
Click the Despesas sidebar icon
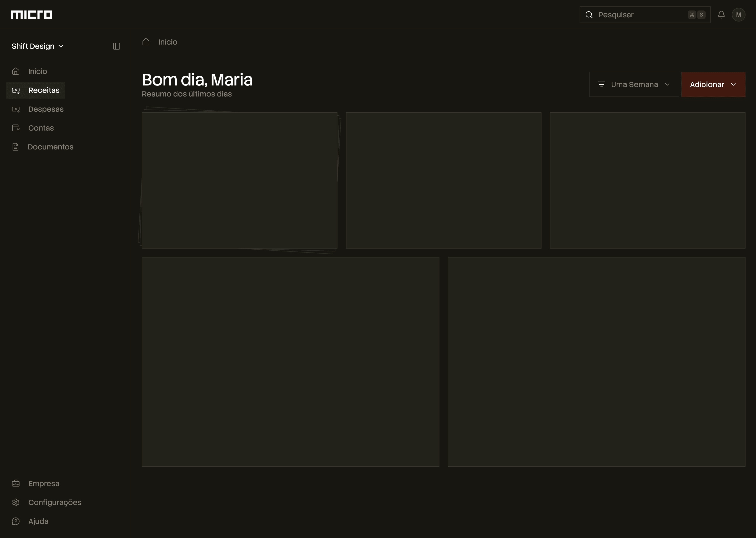(x=15, y=109)
